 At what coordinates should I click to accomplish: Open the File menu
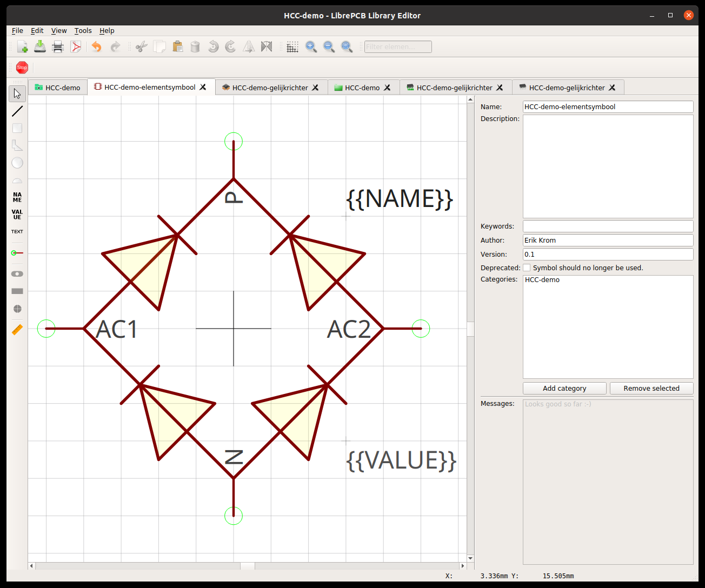click(17, 31)
